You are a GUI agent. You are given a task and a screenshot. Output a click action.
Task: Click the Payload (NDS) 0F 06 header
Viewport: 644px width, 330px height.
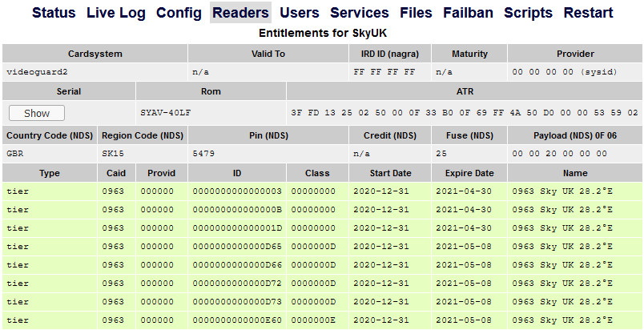575,135
